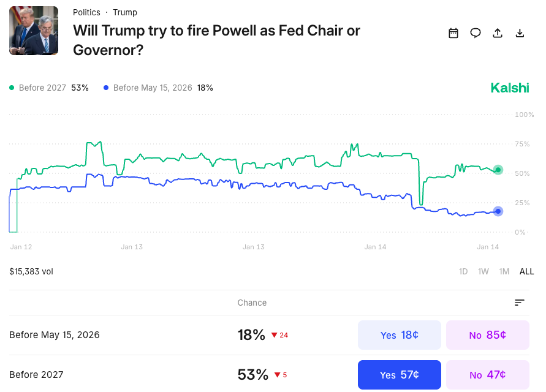Switch chart range to 1D
The width and height of the screenshot is (546, 392).
tap(463, 271)
